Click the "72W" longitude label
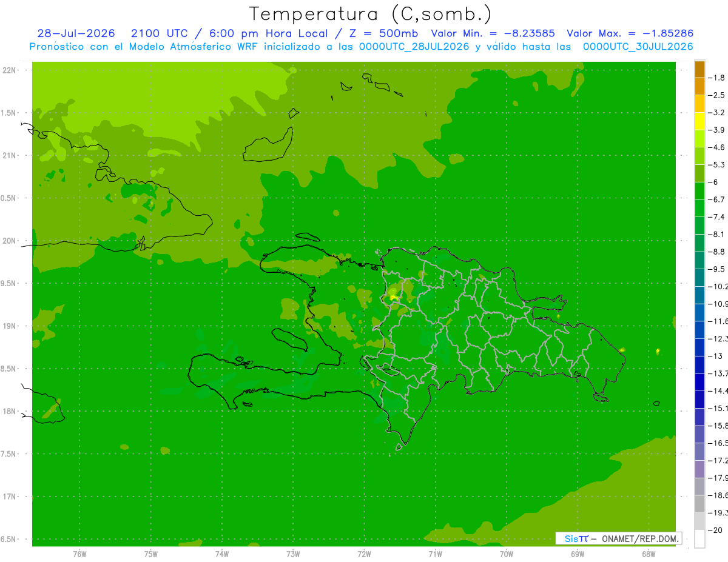 click(364, 554)
